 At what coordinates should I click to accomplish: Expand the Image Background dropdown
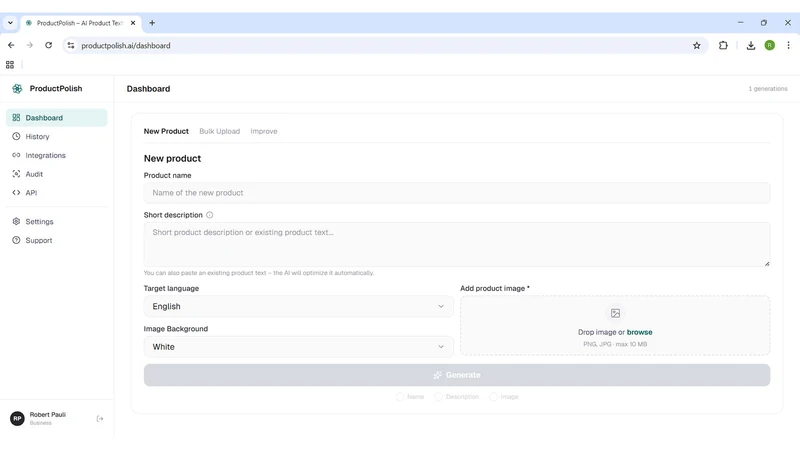click(x=298, y=346)
